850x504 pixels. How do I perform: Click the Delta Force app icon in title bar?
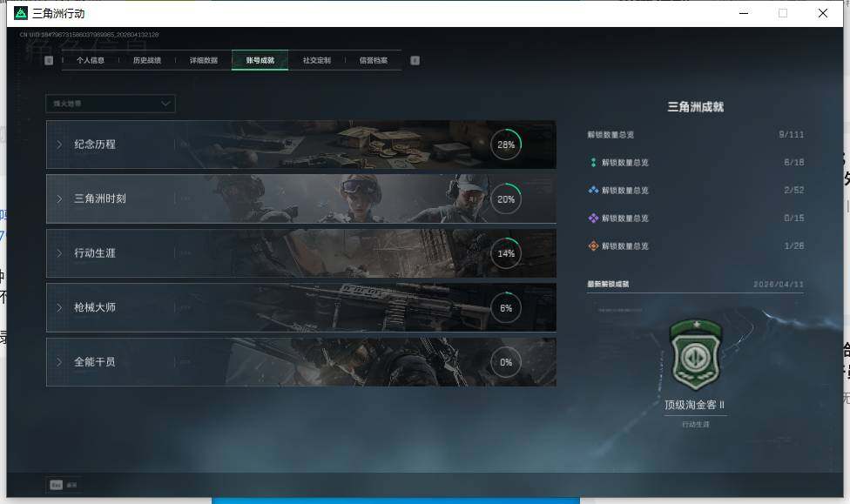point(21,13)
